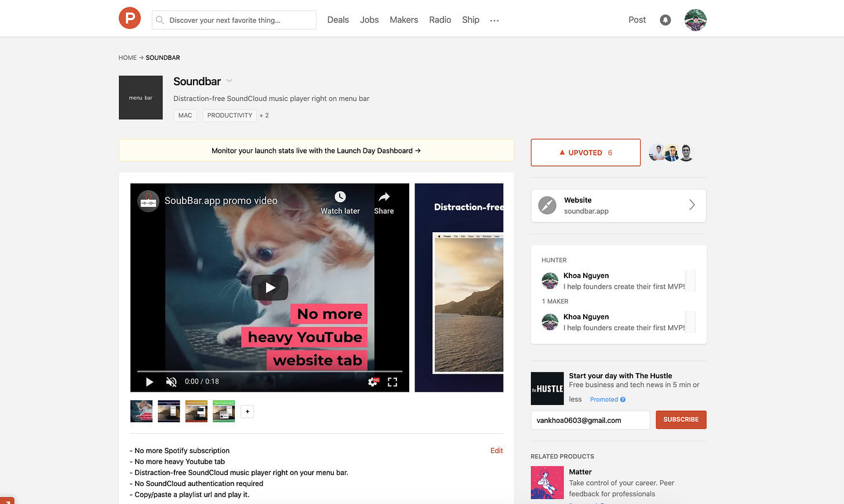Screen dimensions: 844x504
Task: Open the Matter related product thumbnail
Action: [547, 483]
